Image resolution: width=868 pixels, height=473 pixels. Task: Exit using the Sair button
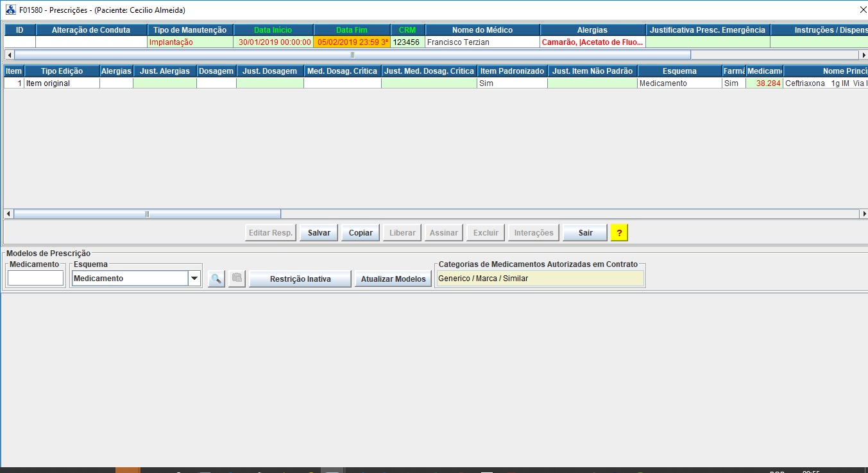585,233
